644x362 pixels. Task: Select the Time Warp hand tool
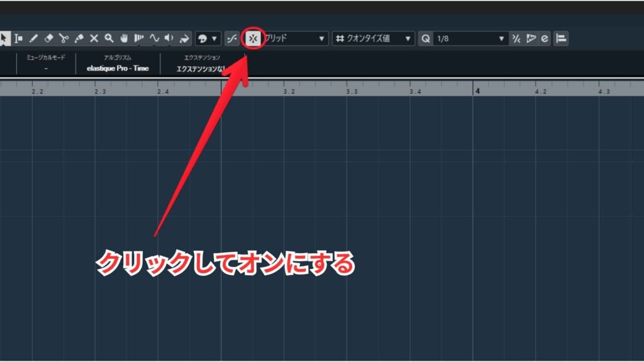pyautogui.click(x=124, y=38)
